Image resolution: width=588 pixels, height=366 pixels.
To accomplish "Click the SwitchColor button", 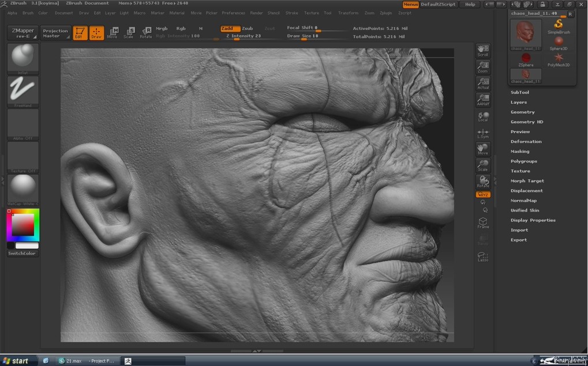I will point(23,254).
